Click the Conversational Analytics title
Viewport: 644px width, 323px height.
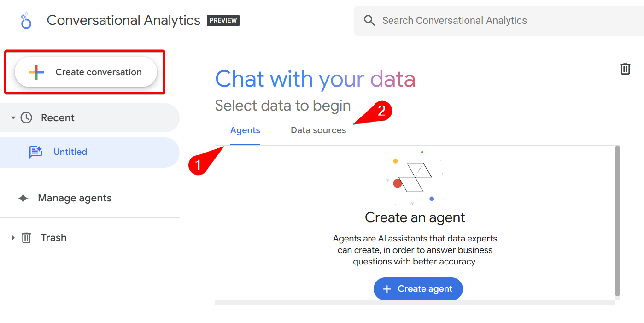click(x=123, y=20)
